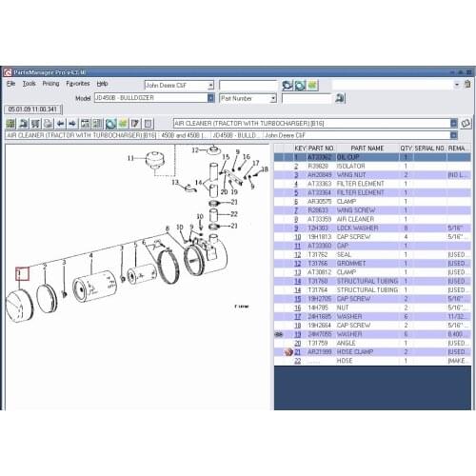Click key link 6 for CLAMP AR30575
This screenshot has width=476, height=476.
pyautogui.click(x=296, y=202)
